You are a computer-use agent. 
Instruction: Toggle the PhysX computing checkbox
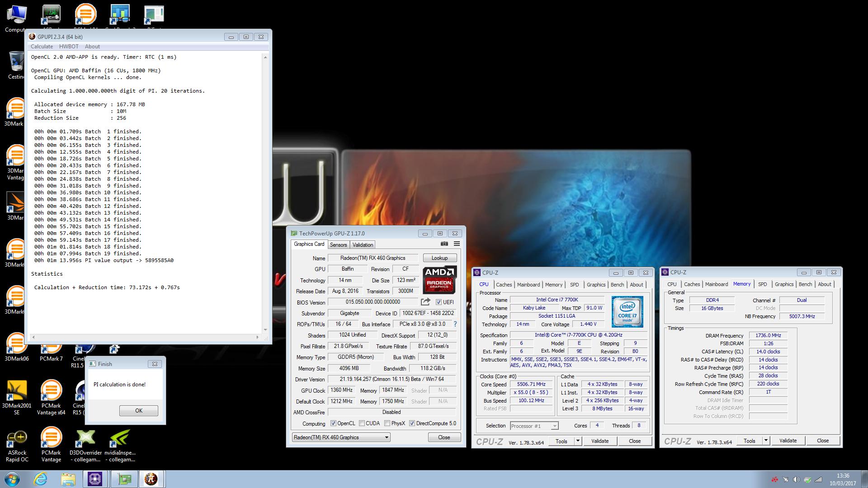coord(387,423)
